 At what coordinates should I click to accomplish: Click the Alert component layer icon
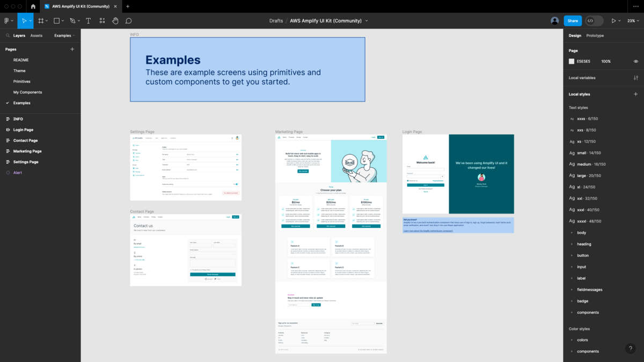[x=8, y=173]
